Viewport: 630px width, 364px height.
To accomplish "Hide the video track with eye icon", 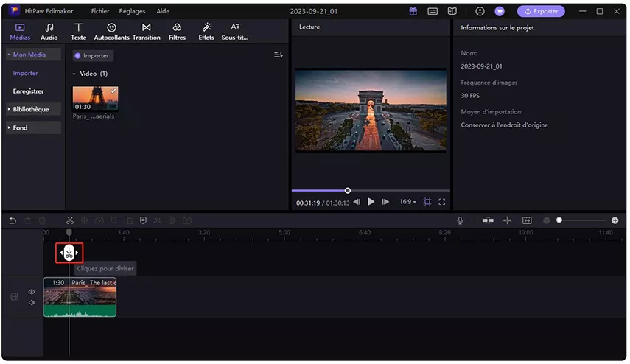I will [x=32, y=292].
